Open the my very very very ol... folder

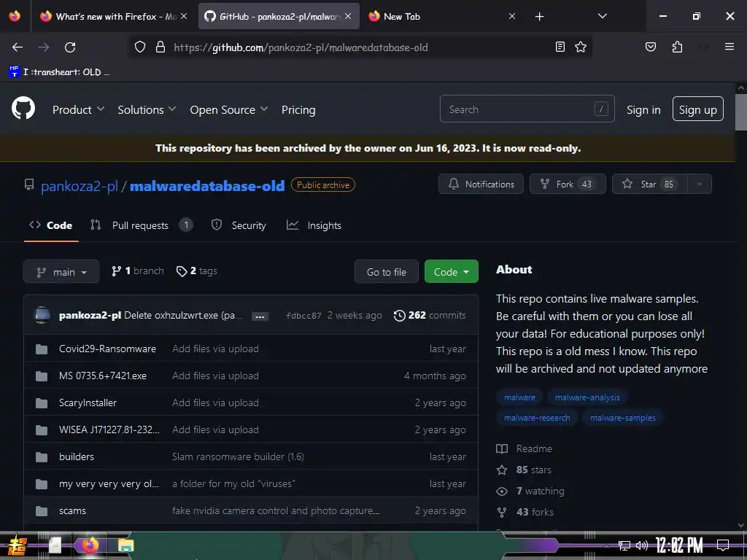(x=109, y=484)
